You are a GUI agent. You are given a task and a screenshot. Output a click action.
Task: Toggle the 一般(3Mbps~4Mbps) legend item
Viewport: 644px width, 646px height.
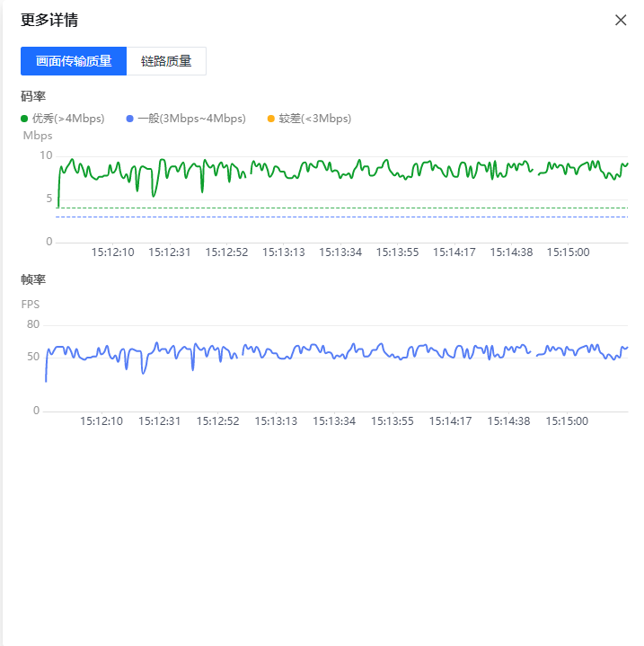pyautogui.click(x=186, y=119)
